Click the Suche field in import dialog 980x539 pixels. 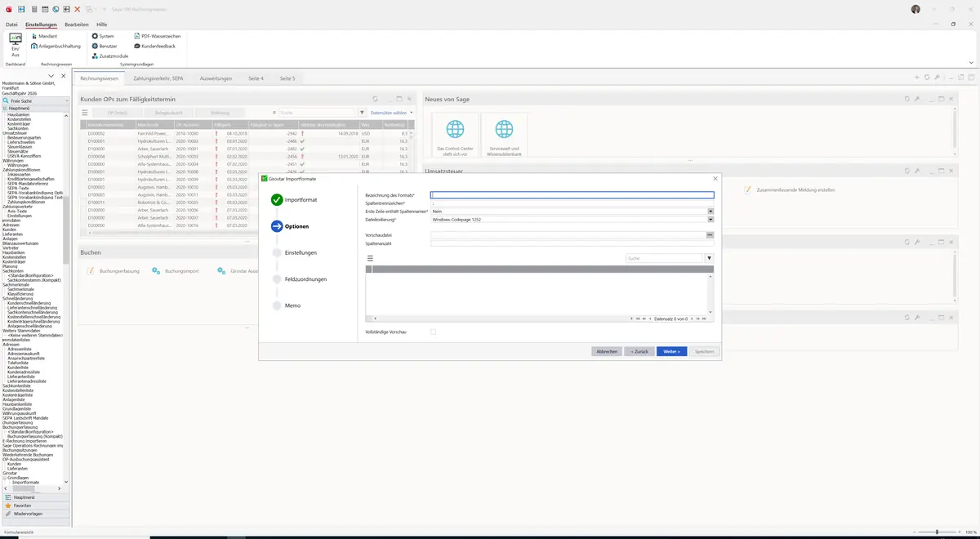pyautogui.click(x=664, y=258)
